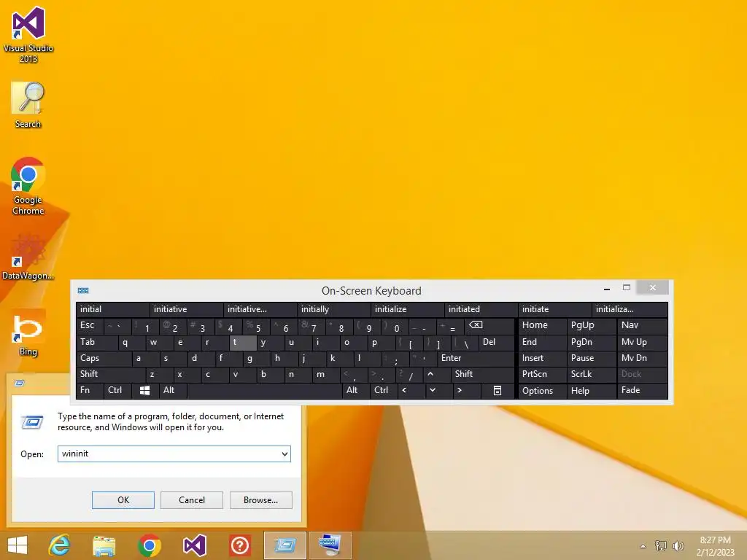Click the Windows logo key on keyboard
The image size is (747, 560).
tap(145, 391)
